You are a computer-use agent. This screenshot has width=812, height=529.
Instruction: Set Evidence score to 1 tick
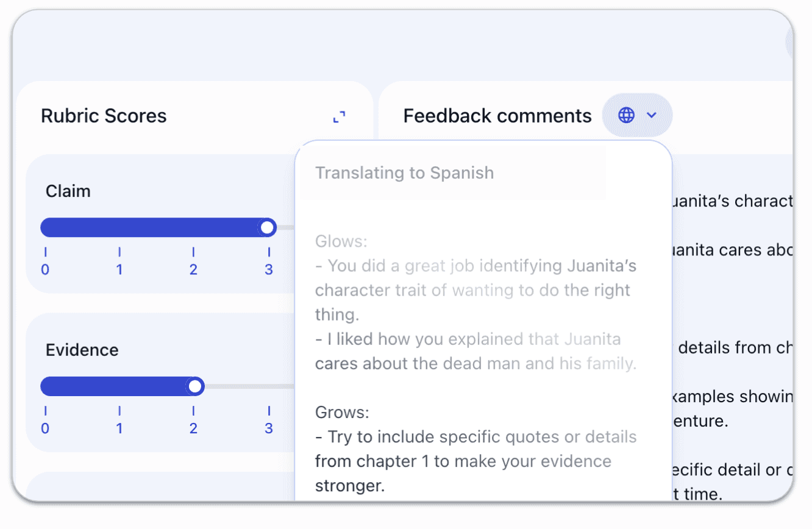coord(119,411)
